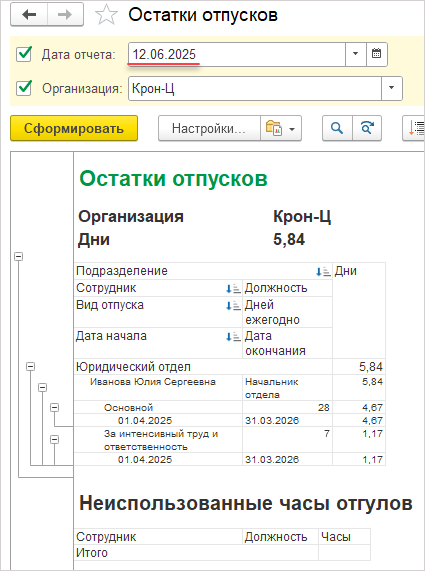Uncheck the Дата отчета checkbox
The image size is (425, 571).
[x=24, y=54]
